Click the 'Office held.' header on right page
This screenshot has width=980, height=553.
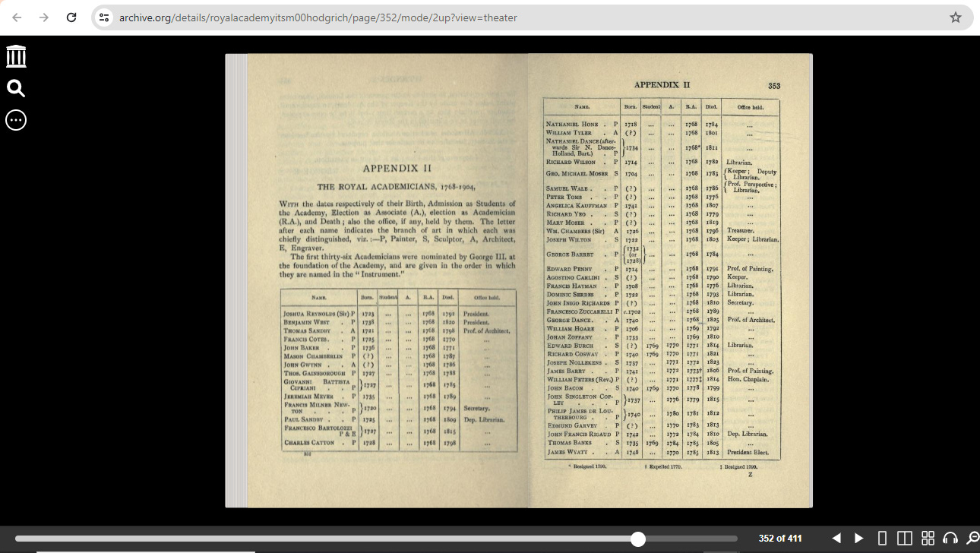750,108
